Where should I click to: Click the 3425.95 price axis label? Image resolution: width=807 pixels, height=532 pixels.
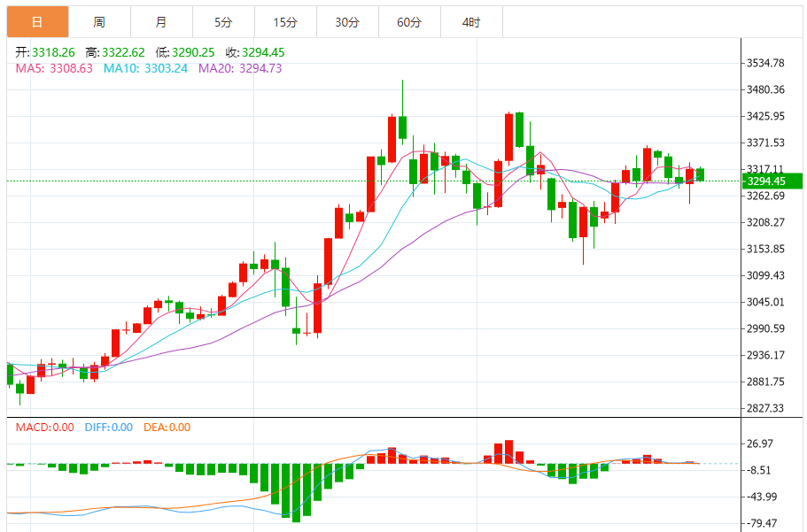coord(765,116)
